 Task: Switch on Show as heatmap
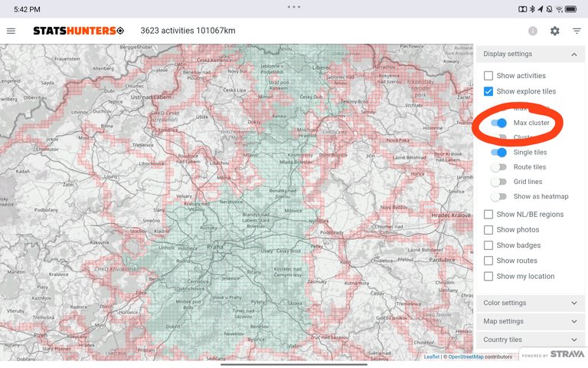499,197
